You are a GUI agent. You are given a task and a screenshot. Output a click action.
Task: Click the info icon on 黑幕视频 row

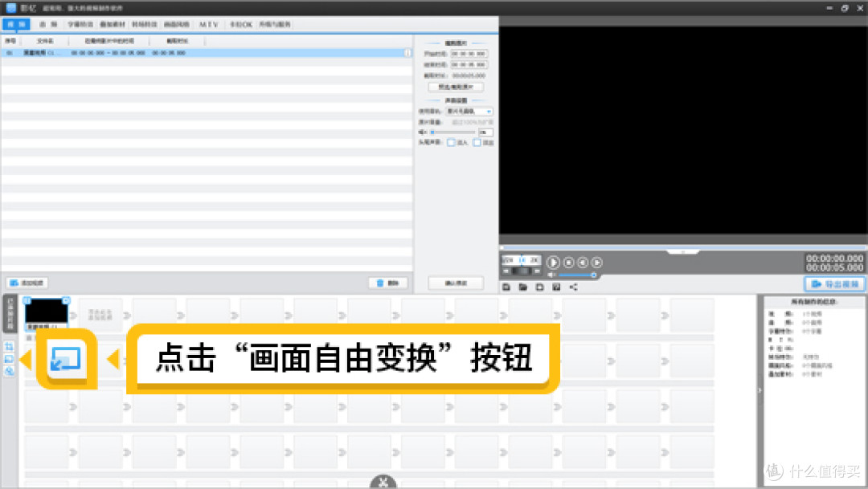click(x=407, y=53)
